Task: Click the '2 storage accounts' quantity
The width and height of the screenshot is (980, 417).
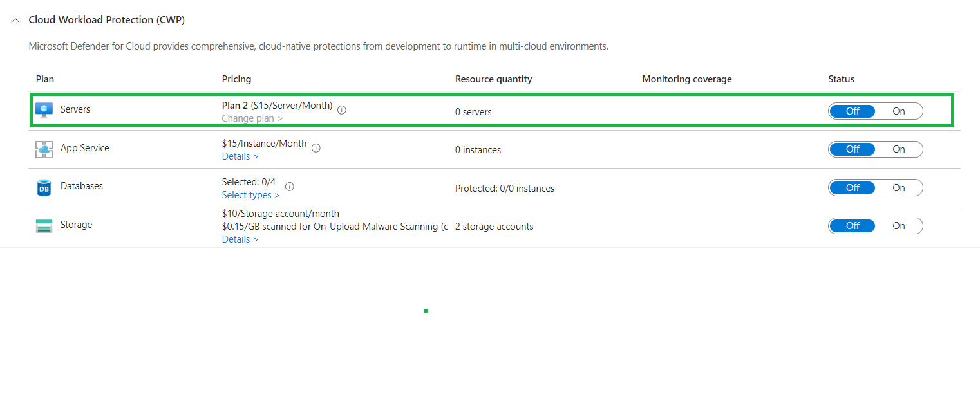Action: click(495, 227)
